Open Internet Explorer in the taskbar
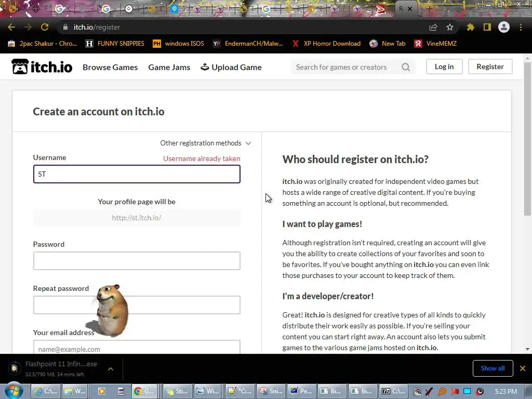The image size is (532, 399). 46,391
